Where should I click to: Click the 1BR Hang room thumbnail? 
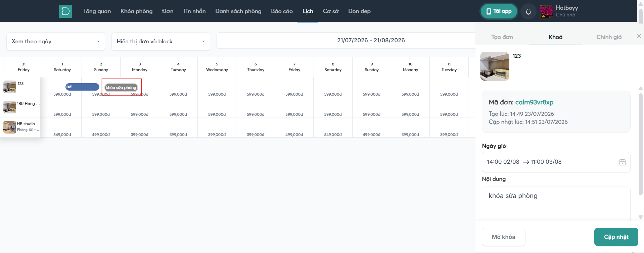point(10,107)
